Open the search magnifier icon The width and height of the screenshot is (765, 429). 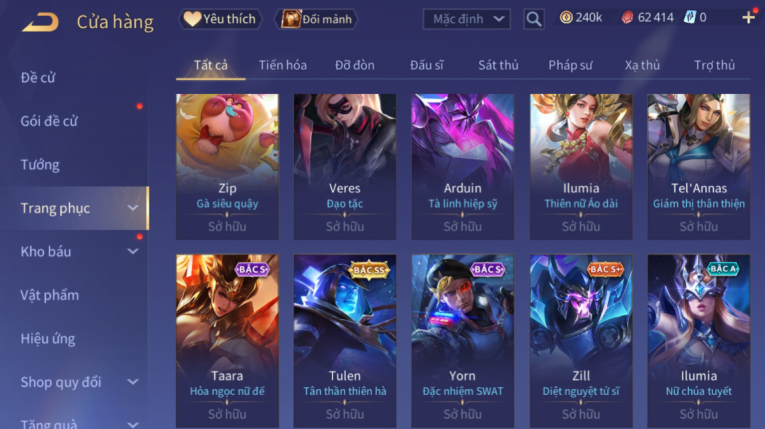(x=534, y=20)
